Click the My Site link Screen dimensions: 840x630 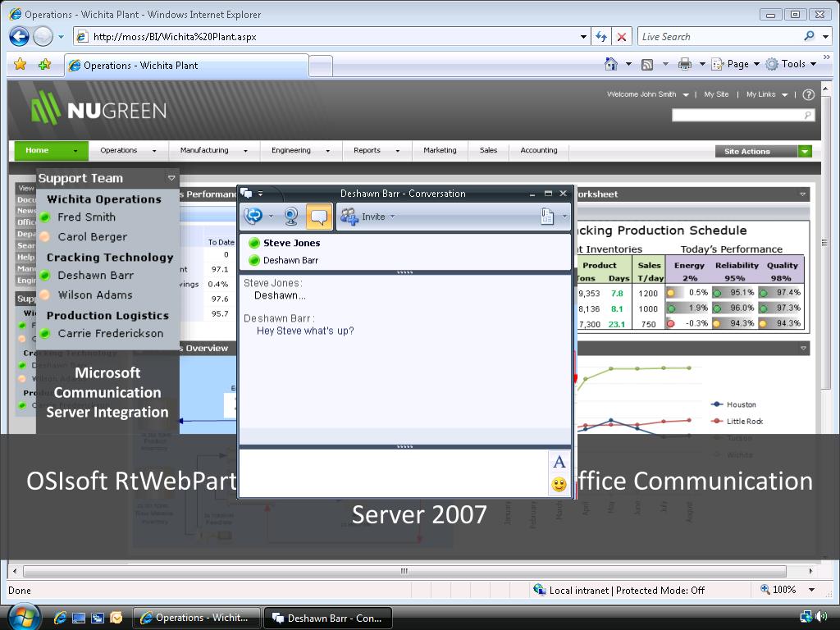[x=716, y=94]
